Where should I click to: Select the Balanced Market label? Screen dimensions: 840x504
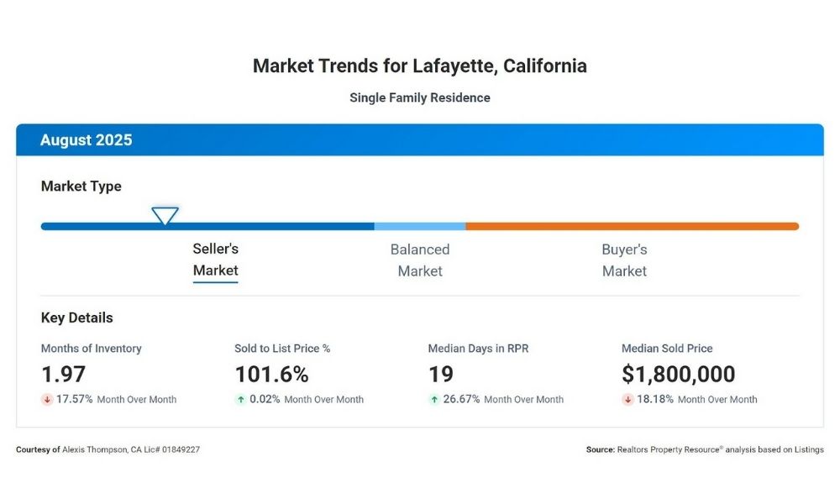[420, 260]
